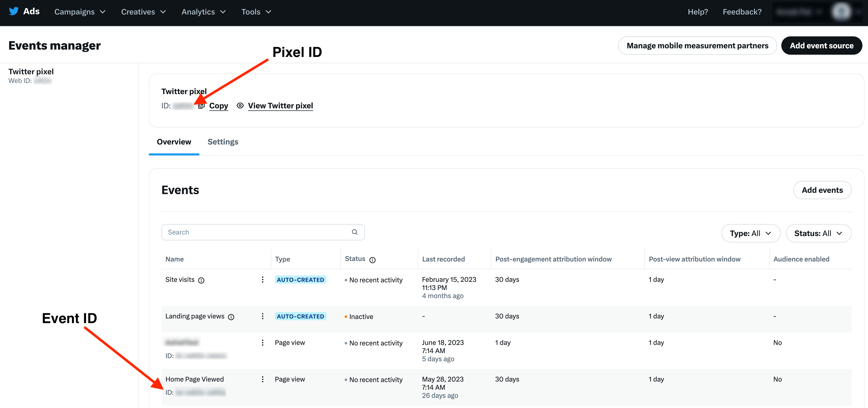Click the 5 days ago timestamp
Image resolution: width=868 pixels, height=408 pixels.
coord(438,359)
